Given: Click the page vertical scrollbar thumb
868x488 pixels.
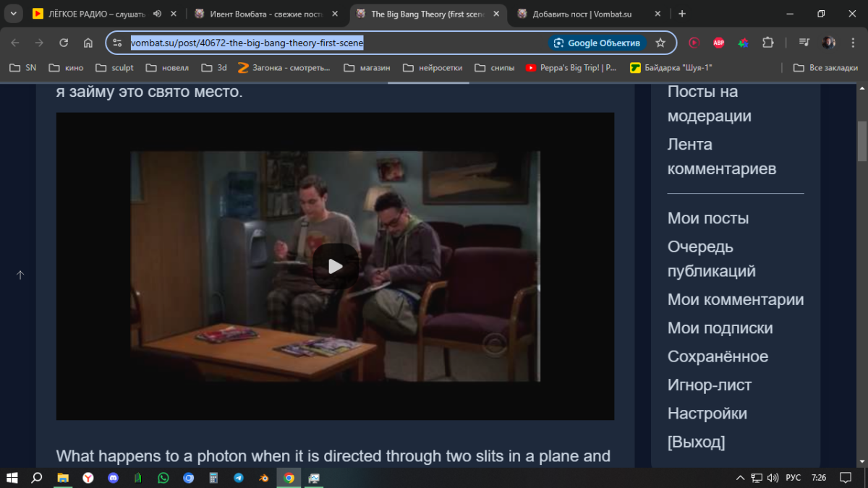Looking at the screenshot, I should click(862, 141).
